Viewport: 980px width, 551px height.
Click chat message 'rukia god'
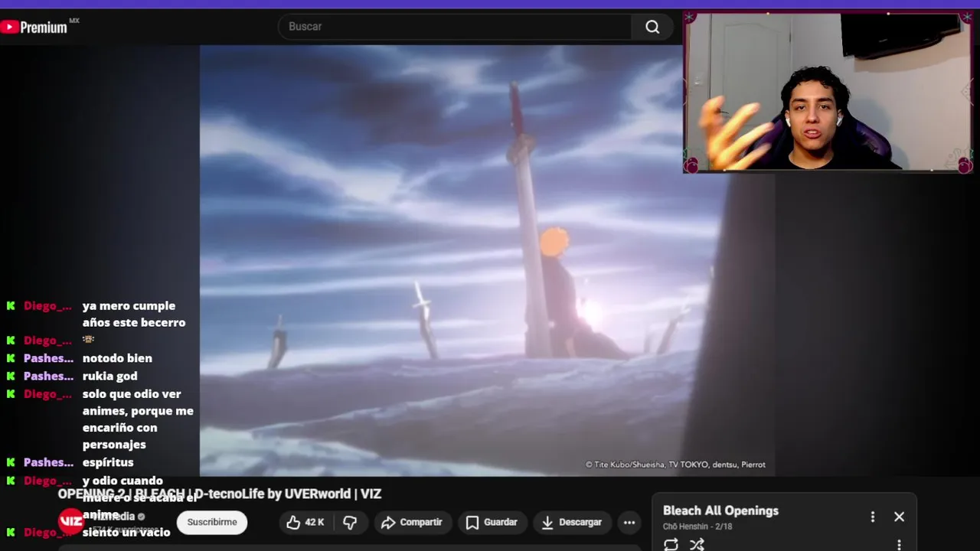110,376
